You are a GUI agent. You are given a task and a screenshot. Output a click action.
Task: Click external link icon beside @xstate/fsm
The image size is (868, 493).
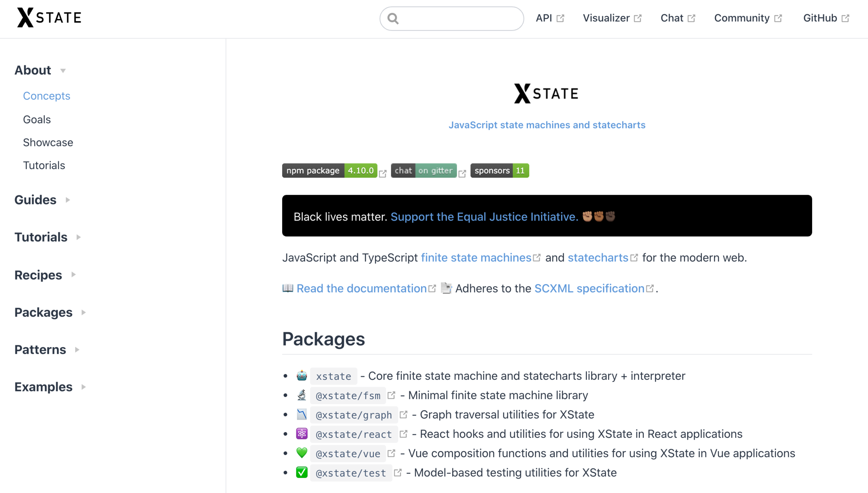click(x=391, y=395)
